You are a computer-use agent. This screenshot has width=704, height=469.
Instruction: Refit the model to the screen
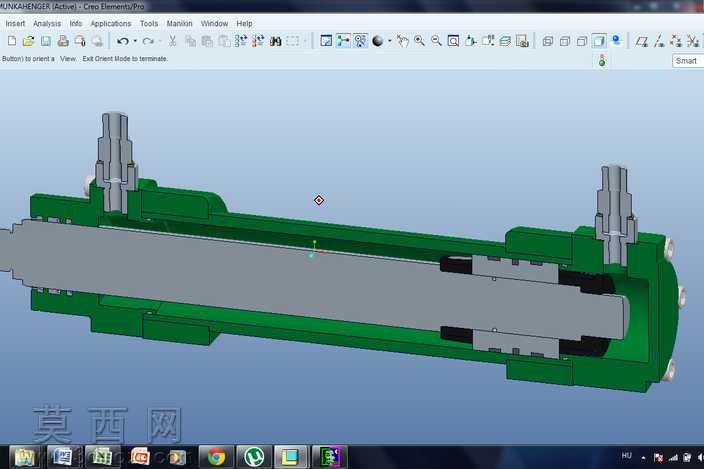click(x=453, y=41)
